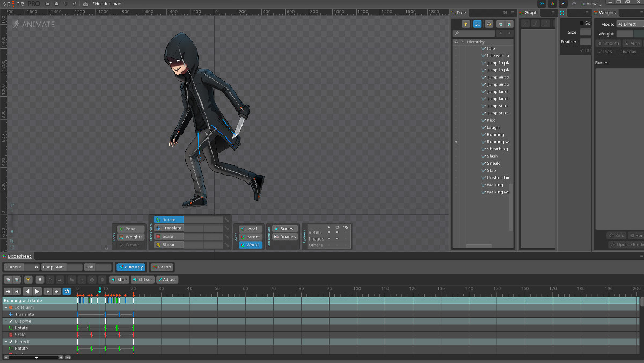Activate the Weights tool
The height and width of the screenshot is (363, 644).
(x=130, y=237)
